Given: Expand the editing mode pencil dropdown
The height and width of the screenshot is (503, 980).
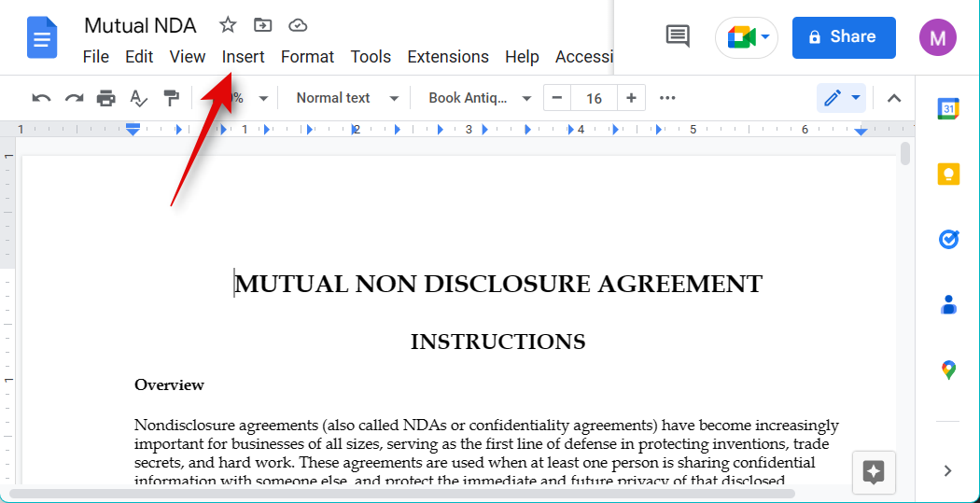Looking at the screenshot, I should click(841, 98).
